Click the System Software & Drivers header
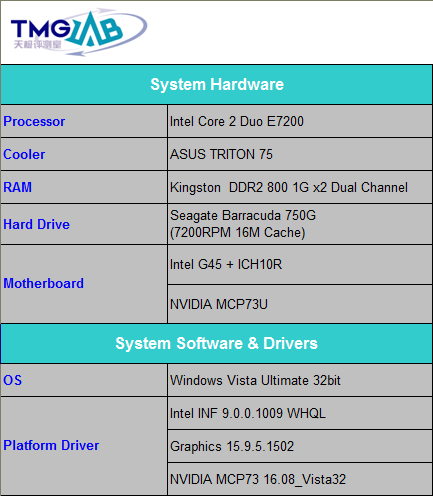The image size is (433, 496). coord(217,343)
